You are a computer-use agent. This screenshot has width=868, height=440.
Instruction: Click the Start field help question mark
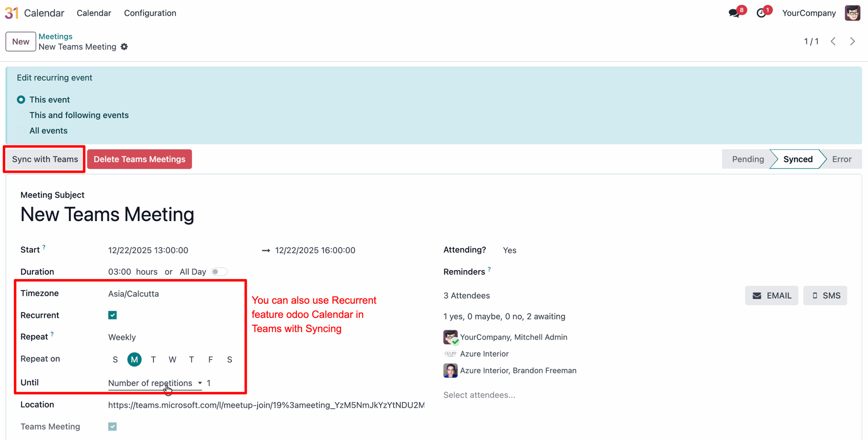(44, 247)
